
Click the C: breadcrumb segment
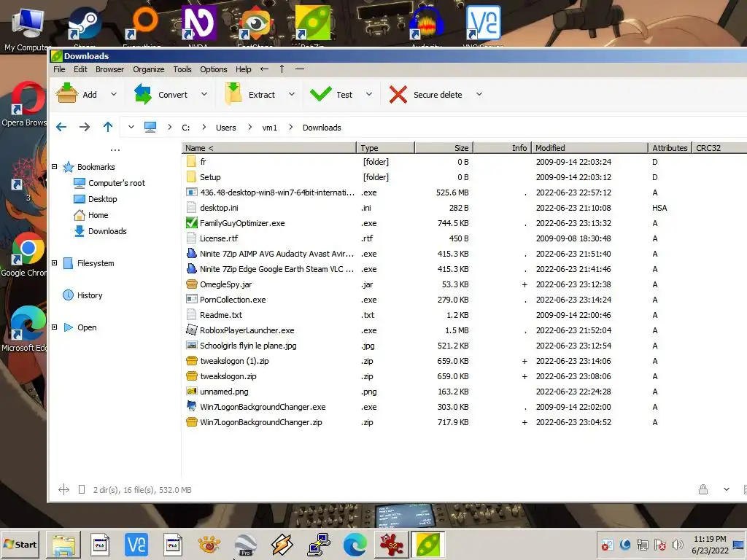point(186,128)
